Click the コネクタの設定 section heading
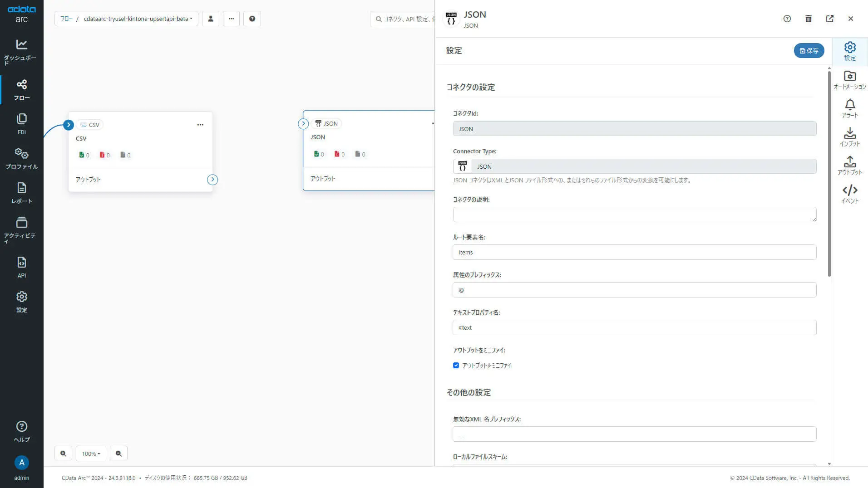Screen dimensions: 868x488 pyautogui.click(x=470, y=87)
